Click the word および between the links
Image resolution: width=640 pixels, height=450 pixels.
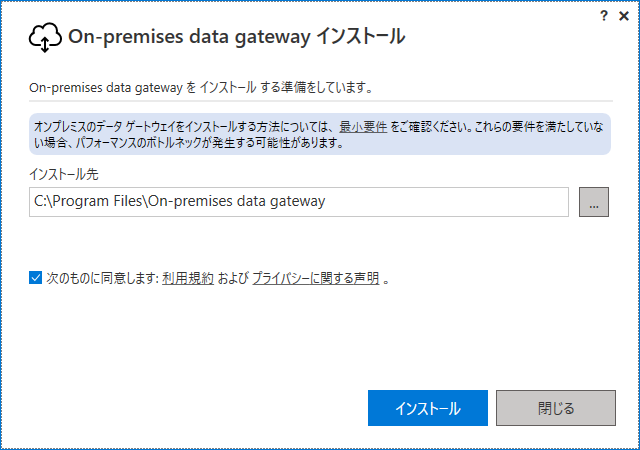click(233, 278)
